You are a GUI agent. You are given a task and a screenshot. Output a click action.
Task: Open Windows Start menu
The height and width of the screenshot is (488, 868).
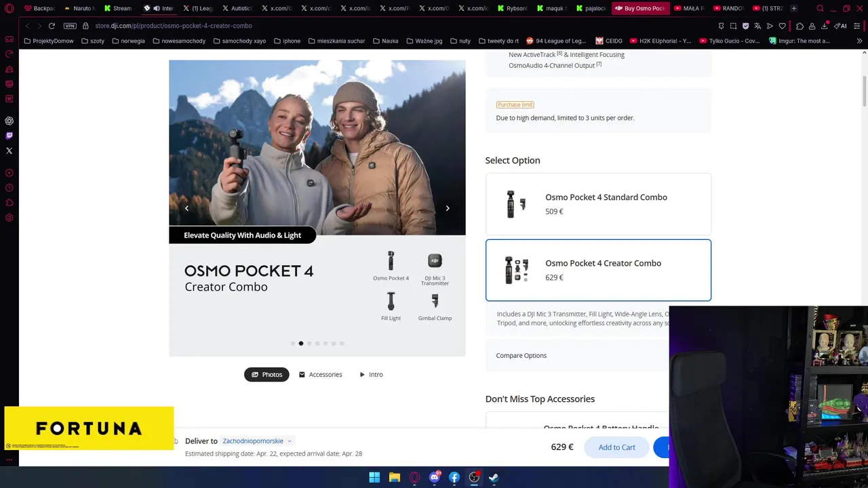(374, 477)
